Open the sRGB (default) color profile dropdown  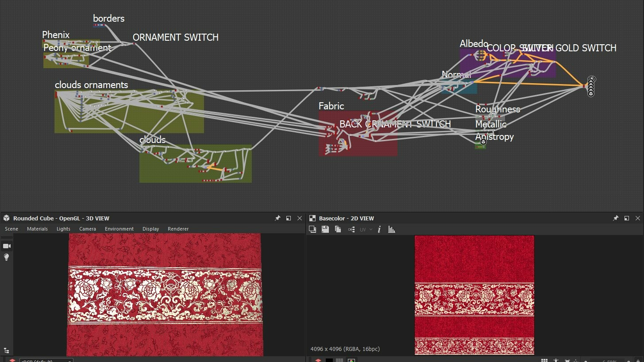(46, 360)
